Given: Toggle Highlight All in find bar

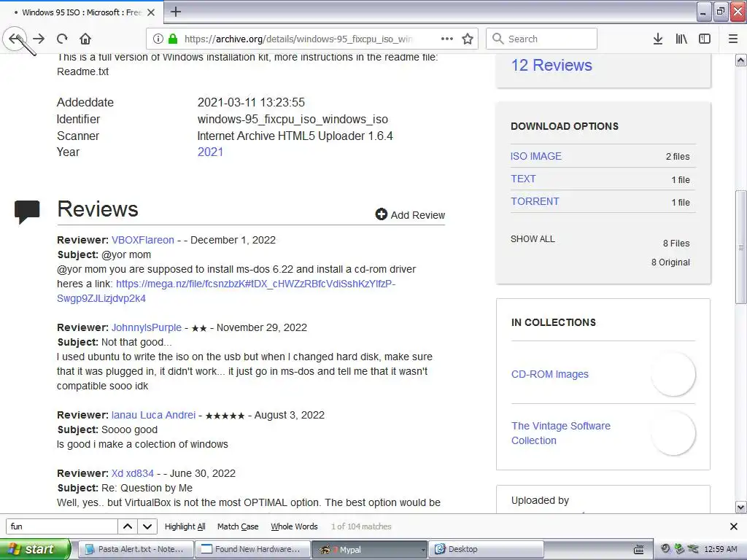Looking at the screenshot, I should point(185,526).
